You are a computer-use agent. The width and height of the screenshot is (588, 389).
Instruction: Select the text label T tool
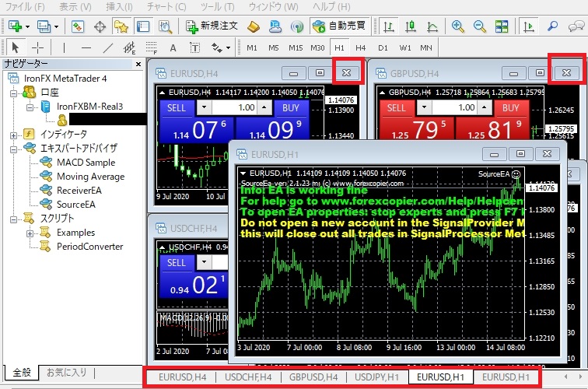[x=194, y=48]
